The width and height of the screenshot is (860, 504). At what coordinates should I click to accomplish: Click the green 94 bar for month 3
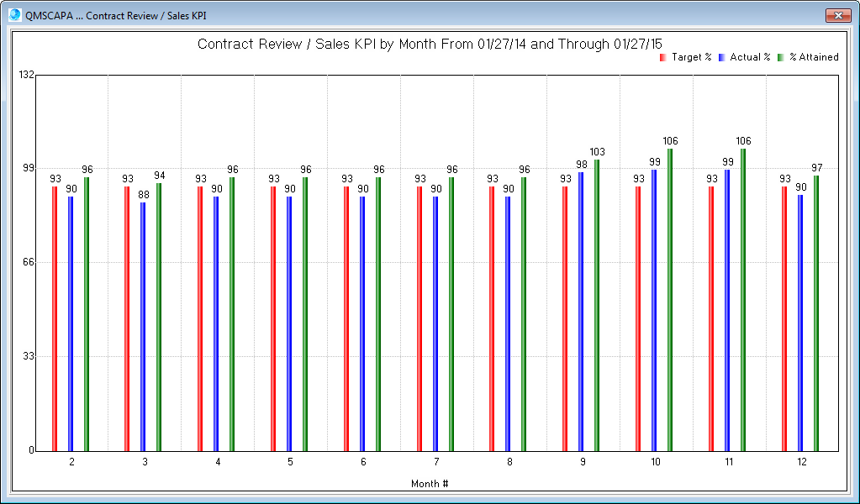click(x=159, y=317)
